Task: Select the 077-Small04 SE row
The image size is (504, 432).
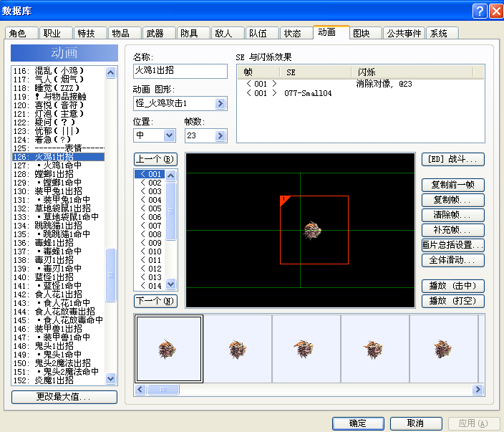Action: pos(360,93)
